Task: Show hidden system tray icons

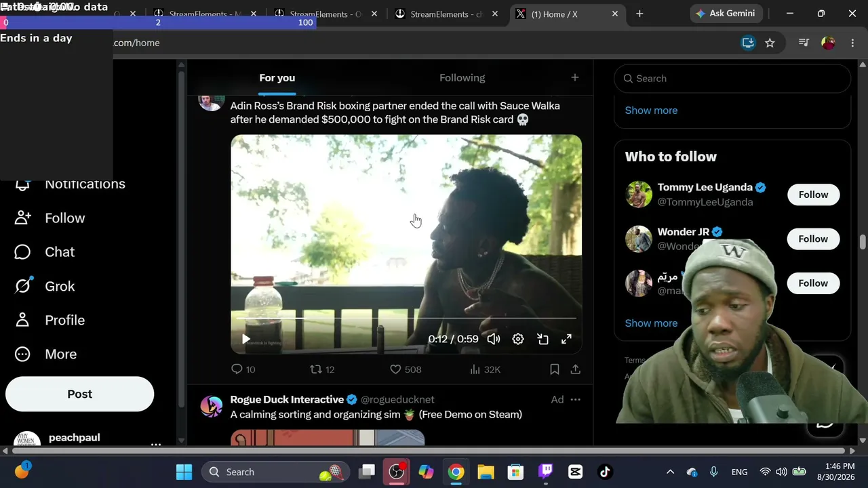Action: coord(670,472)
